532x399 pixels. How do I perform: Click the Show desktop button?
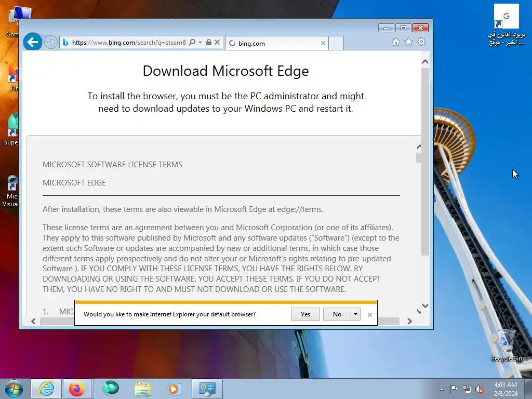(x=528, y=389)
